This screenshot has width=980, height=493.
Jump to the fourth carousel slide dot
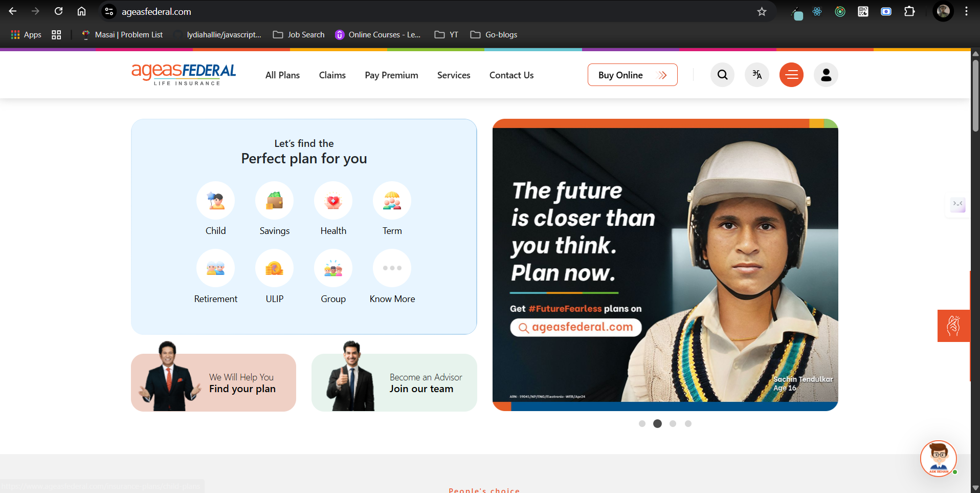(x=688, y=423)
